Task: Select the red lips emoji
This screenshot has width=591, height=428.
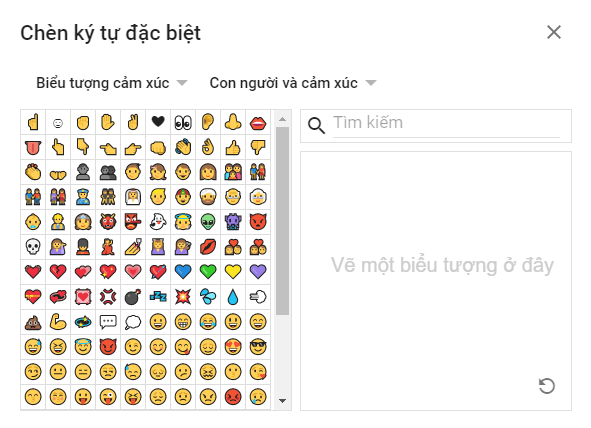Action: pos(258,122)
